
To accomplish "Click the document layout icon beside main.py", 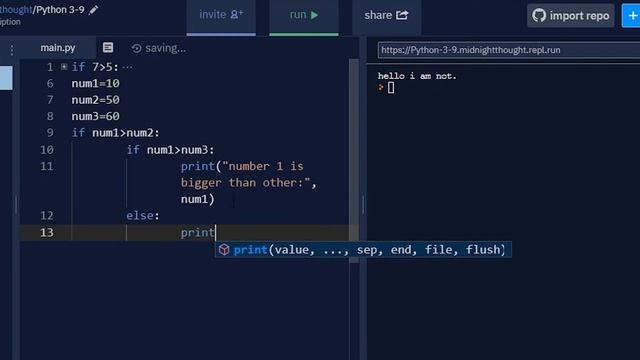I will 108,48.
